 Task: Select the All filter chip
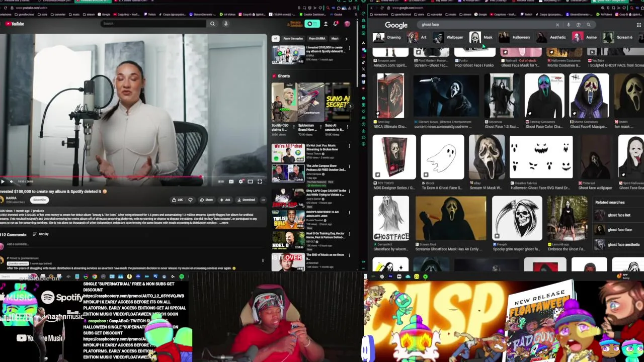pyautogui.click(x=275, y=38)
